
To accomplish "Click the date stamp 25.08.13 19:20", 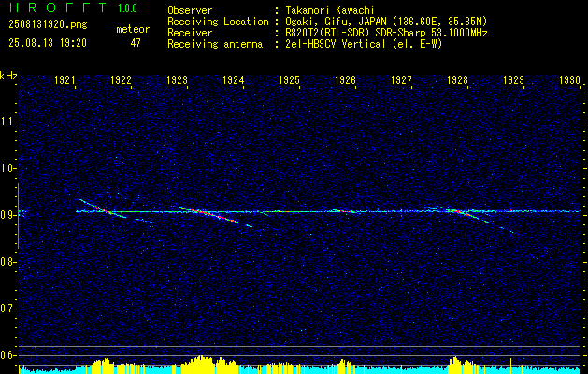I will click(x=48, y=43).
